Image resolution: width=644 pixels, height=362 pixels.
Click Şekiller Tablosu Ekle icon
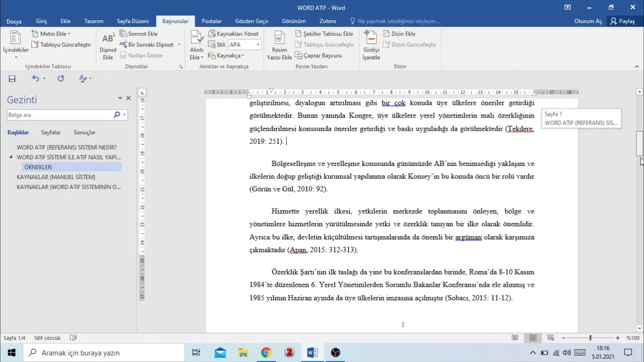point(298,34)
